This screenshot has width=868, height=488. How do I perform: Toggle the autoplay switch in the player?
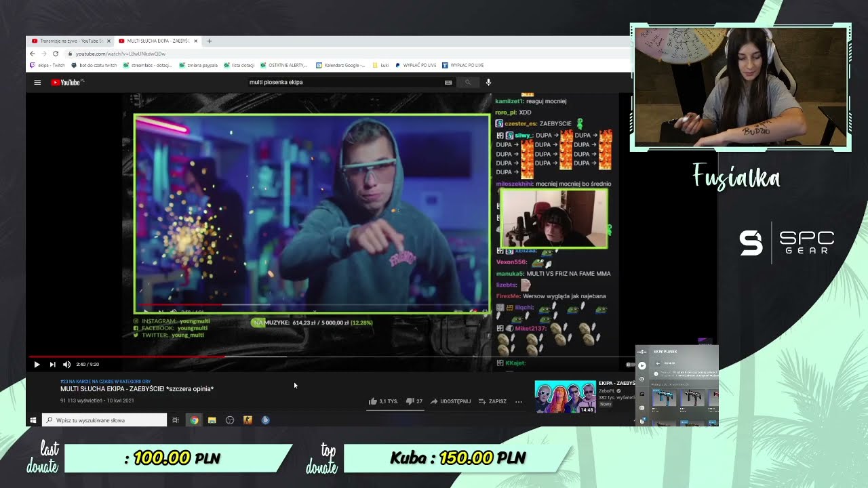pos(631,365)
